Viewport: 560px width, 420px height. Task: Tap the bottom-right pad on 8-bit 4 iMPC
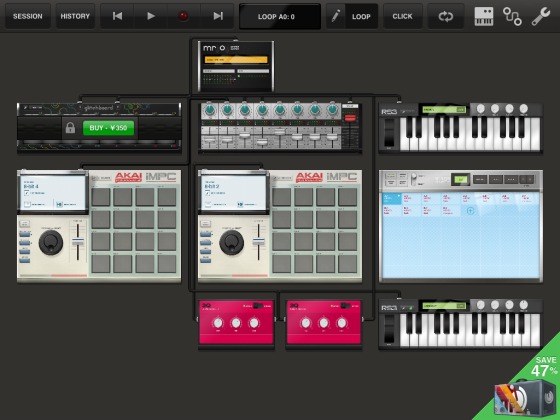(167, 264)
